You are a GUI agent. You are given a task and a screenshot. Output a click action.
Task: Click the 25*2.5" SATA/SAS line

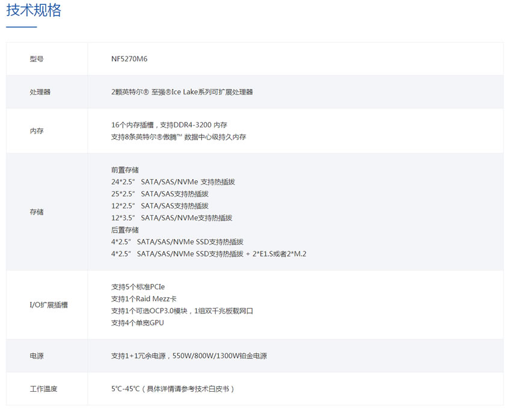click(x=160, y=194)
